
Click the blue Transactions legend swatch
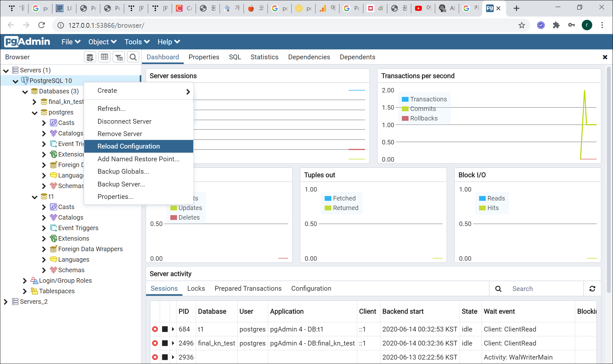point(405,99)
